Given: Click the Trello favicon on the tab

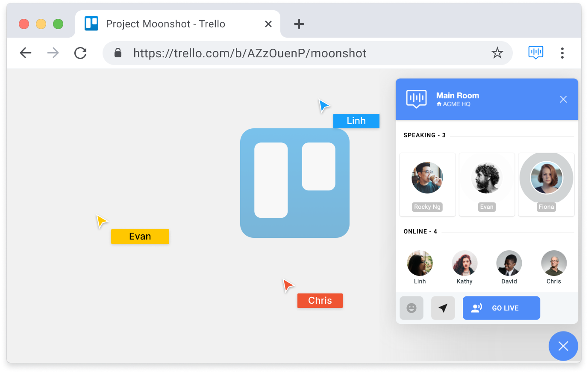Looking at the screenshot, I should click(x=91, y=24).
